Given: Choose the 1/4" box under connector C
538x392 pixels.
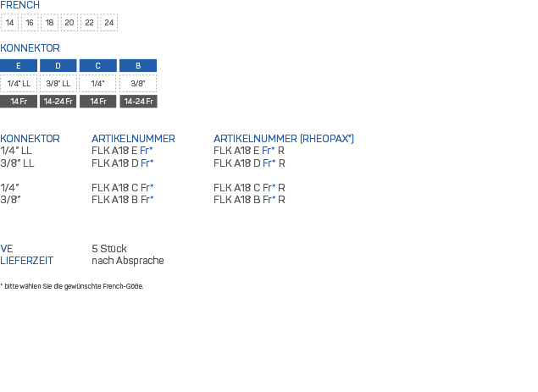Looking at the screenshot, I should tap(98, 83).
